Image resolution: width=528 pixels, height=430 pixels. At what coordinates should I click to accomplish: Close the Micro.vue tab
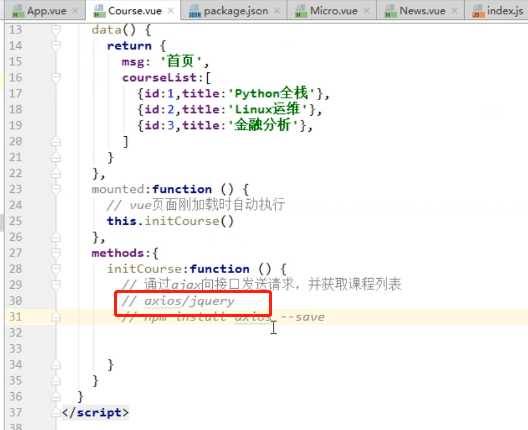(x=367, y=11)
